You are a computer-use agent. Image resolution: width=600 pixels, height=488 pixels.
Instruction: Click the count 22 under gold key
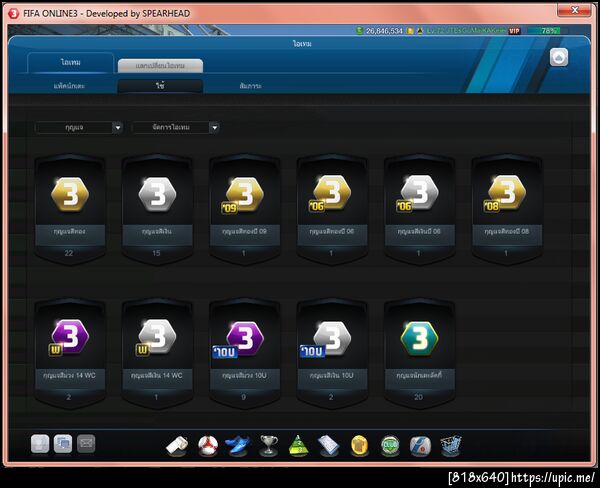[x=69, y=253]
